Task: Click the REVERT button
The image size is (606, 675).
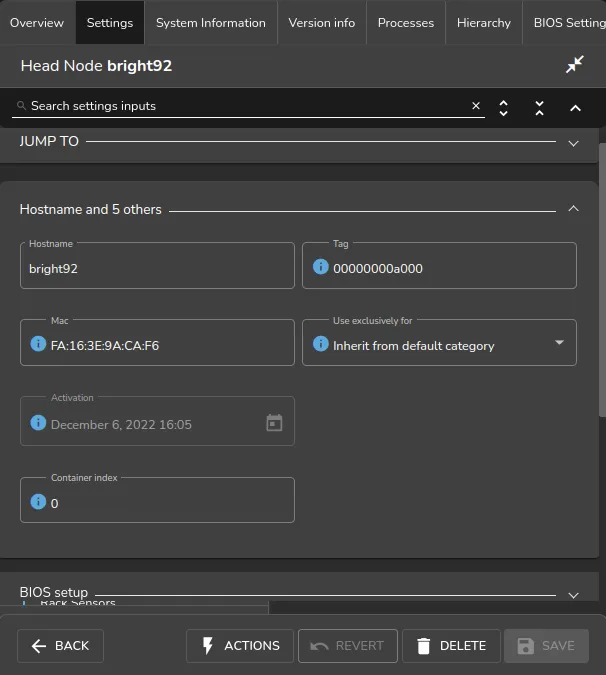Action: click(x=348, y=646)
